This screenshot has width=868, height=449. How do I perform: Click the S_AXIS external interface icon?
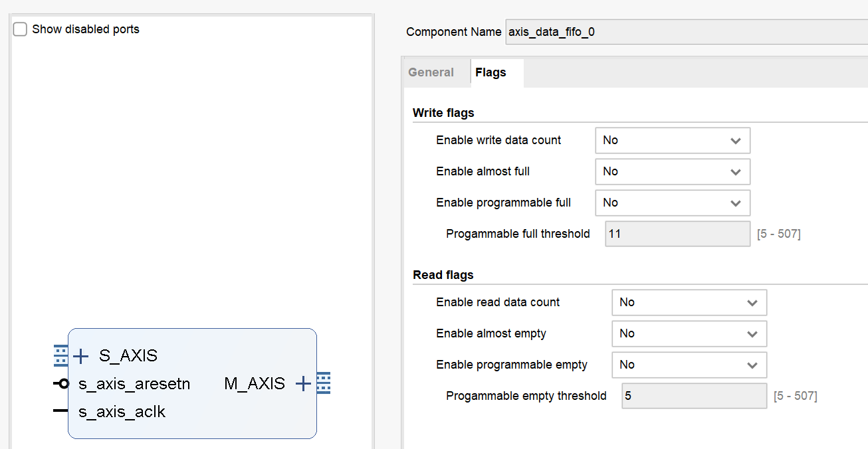[59, 356]
